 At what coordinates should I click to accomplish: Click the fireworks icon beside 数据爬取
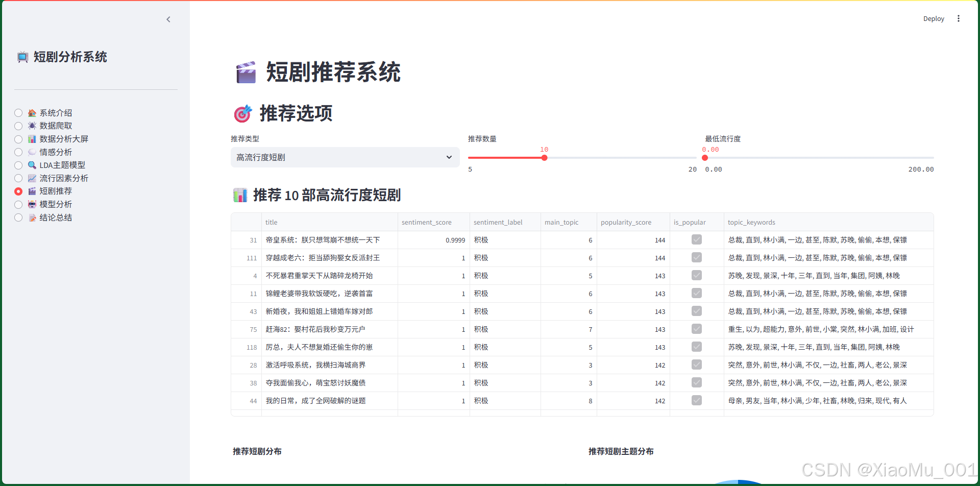click(x=32, y=126)
